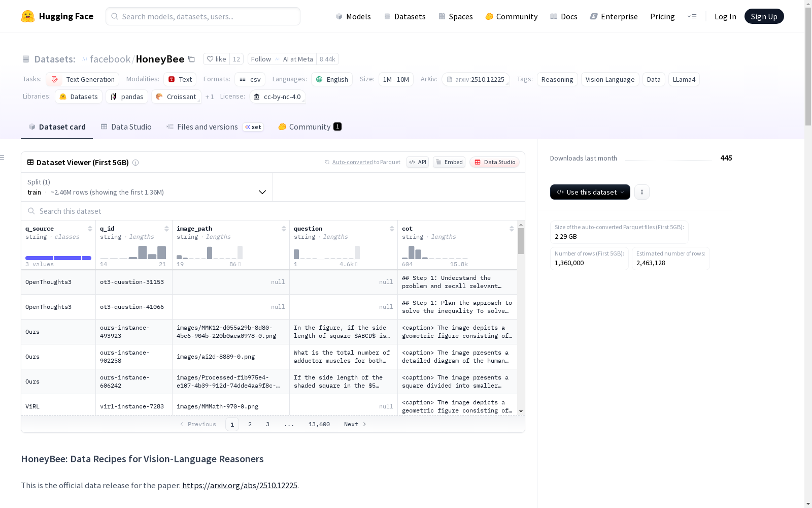The image size is (812, 508).
Task: Click the q_id lengths histogram
Action: [x=133, y=252]
